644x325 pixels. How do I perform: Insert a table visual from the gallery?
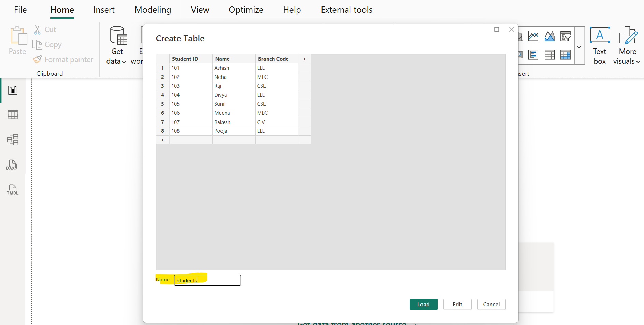[549, 54]
